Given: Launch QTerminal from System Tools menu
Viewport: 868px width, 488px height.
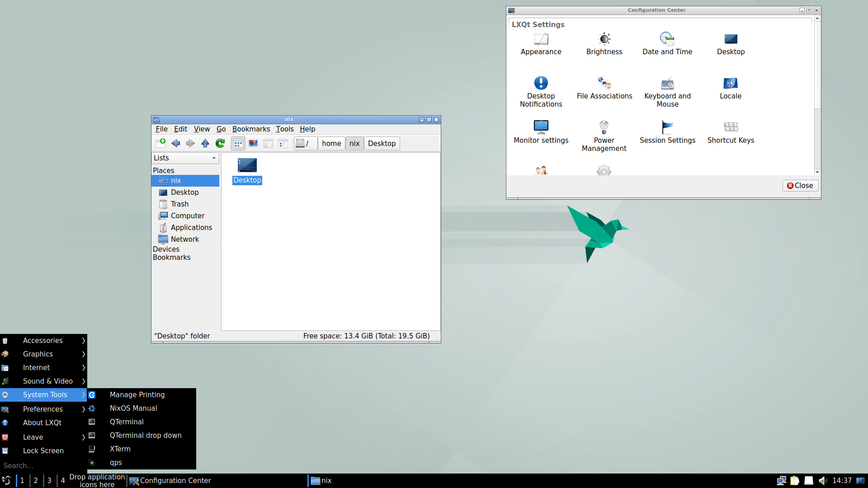Looking at the screenshot, I should (x=127, y=422).
